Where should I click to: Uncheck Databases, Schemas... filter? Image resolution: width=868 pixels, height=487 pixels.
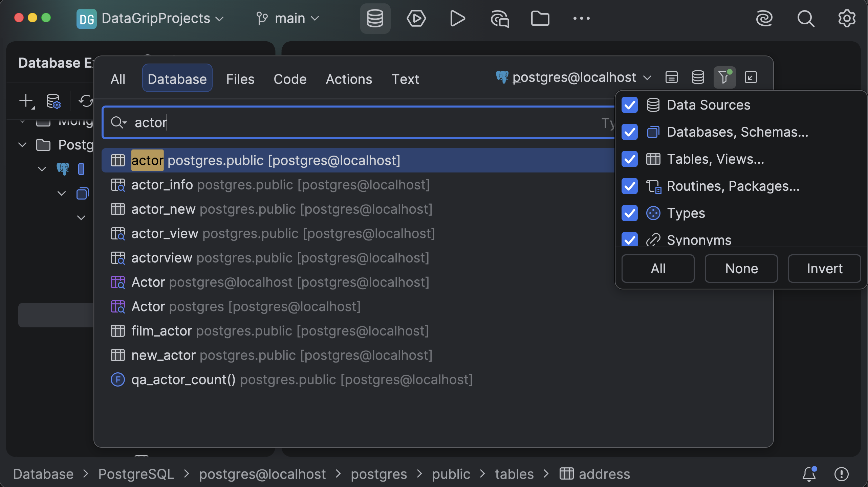point(630,132)
